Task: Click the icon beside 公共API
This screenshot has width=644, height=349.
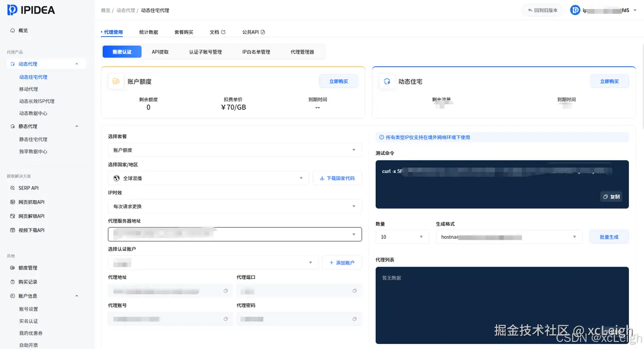Action: coord(262,31)
